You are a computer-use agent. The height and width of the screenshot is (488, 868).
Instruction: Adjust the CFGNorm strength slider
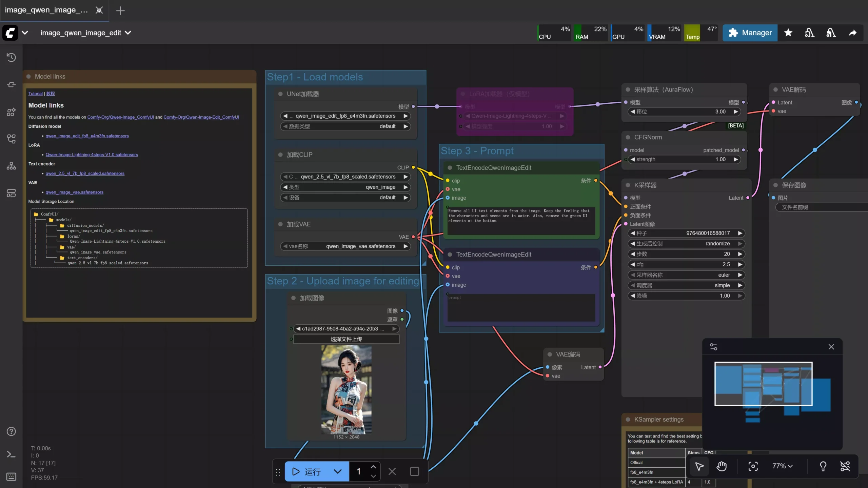(x=684, y=159)
